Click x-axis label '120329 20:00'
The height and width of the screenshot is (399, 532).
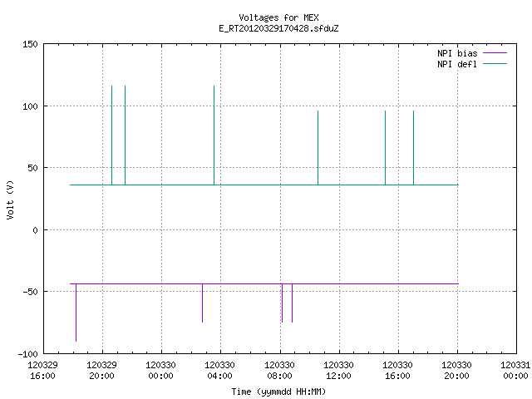point(101,371)
